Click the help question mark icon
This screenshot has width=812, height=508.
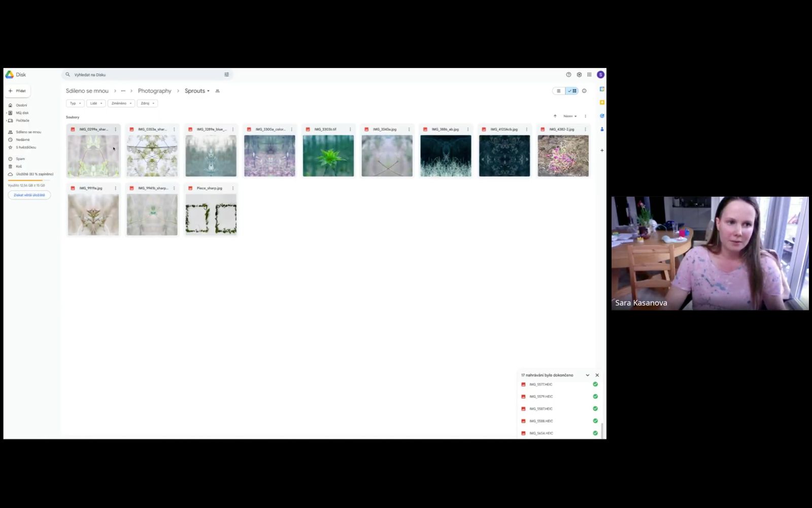click(x=568, y=75)
